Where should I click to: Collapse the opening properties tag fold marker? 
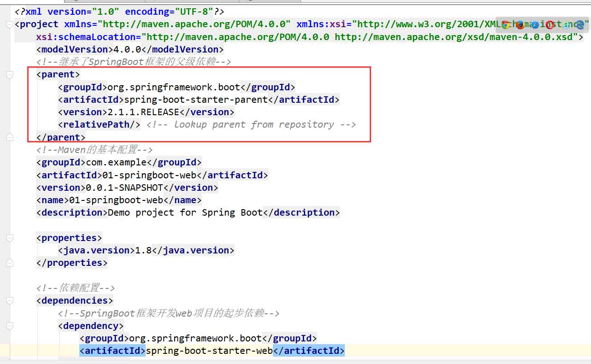(x=10, y=238)
